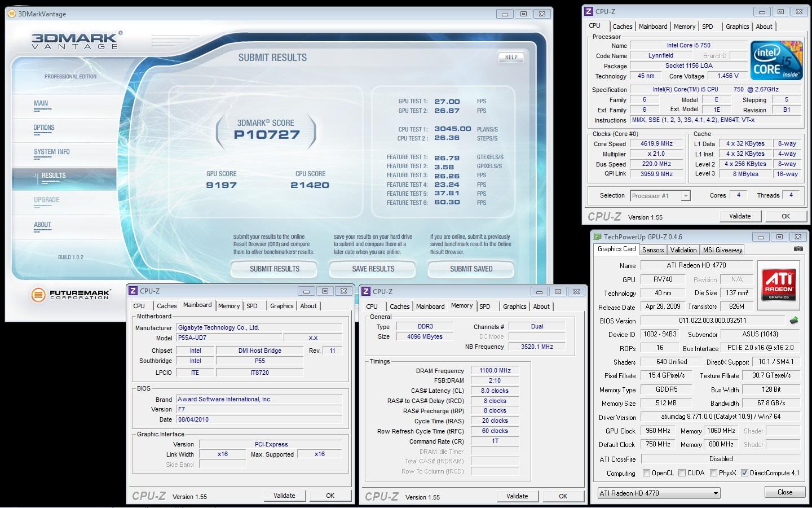Viewport: 812px width, 508px height.
Task: Click the Close button in GPU-Z
Action: (x=785, y=492)
